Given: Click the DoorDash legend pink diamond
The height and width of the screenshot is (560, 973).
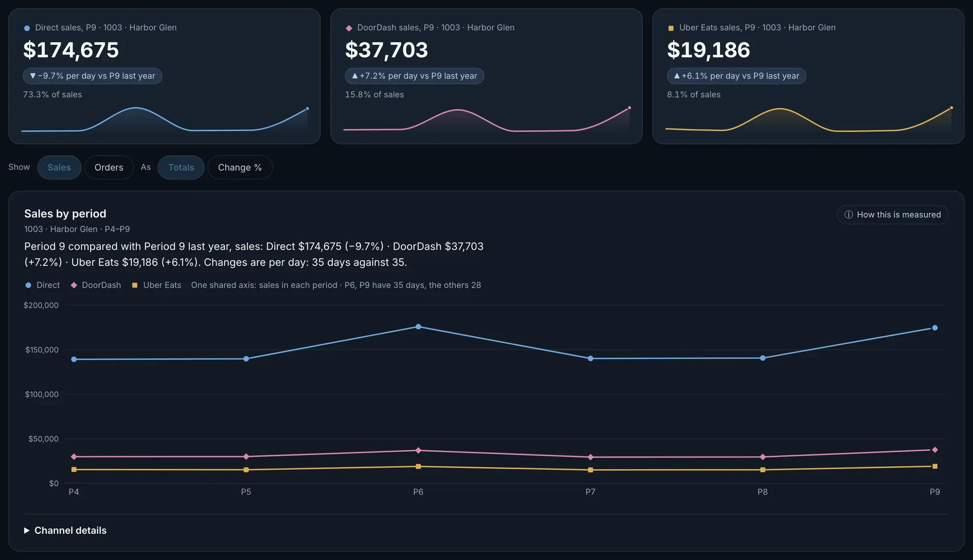Looking at the screenshot, I should (x=74, y=285).
